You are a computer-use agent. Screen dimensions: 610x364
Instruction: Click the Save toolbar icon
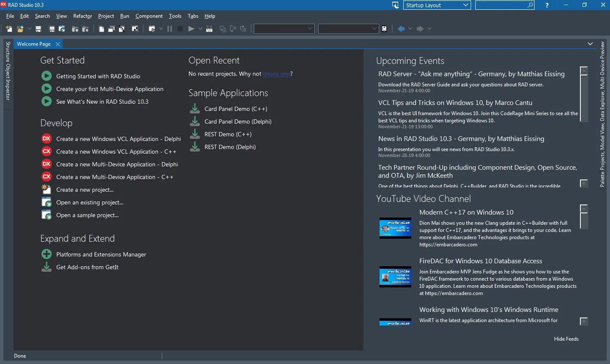pos(38,29)
